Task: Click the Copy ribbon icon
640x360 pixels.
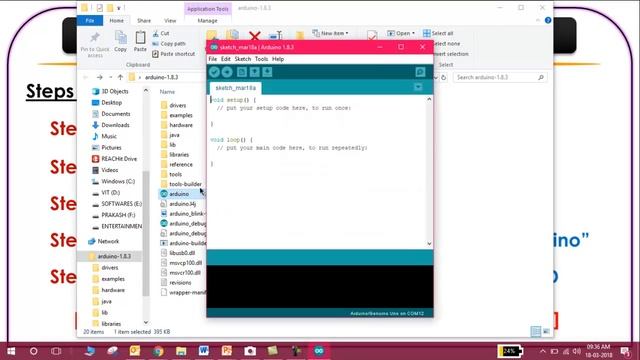Action: point(120,41)
